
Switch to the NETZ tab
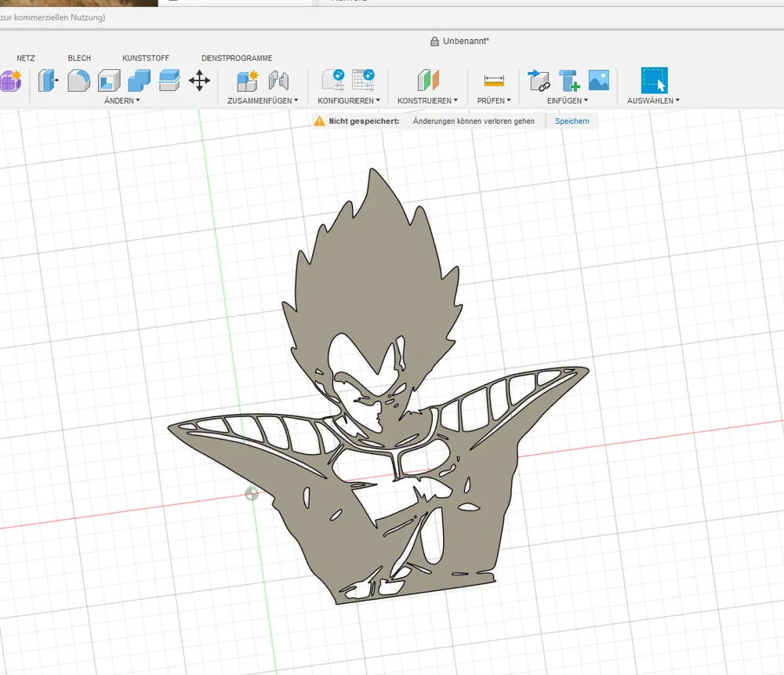[x=26, y=58]
